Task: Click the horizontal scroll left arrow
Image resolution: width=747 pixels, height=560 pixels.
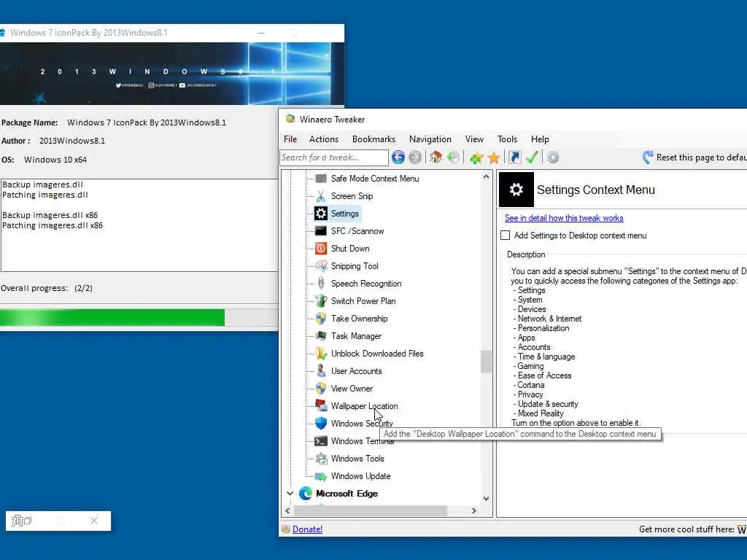Action: pyautogui.click(x=287, y=510)
